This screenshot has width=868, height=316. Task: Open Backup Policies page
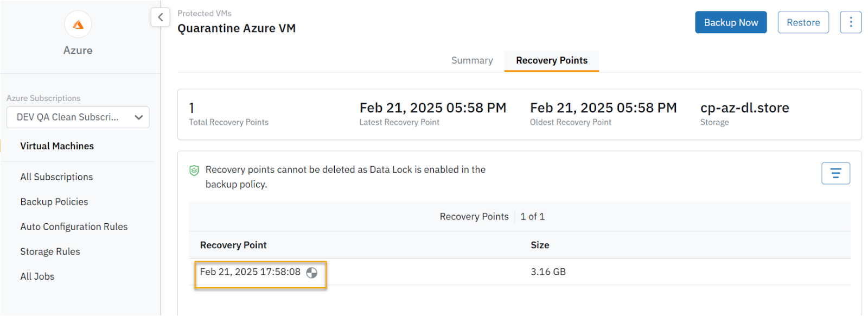tap(54, 202)
